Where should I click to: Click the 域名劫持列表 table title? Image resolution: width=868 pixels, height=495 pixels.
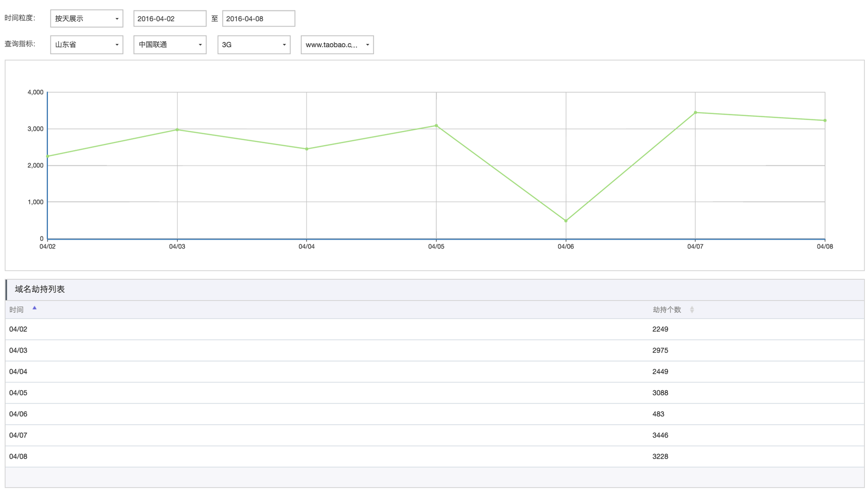pyautogui.click(x=40, y=289)
